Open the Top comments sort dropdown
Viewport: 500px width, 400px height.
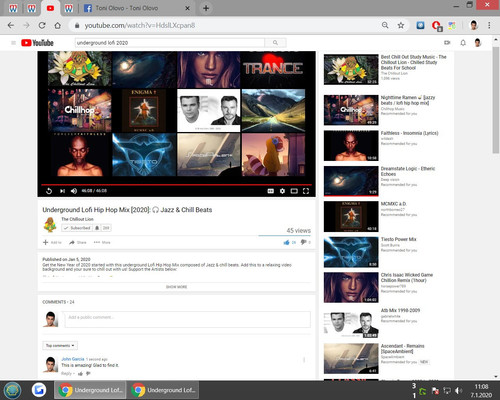tap(60, 345)
